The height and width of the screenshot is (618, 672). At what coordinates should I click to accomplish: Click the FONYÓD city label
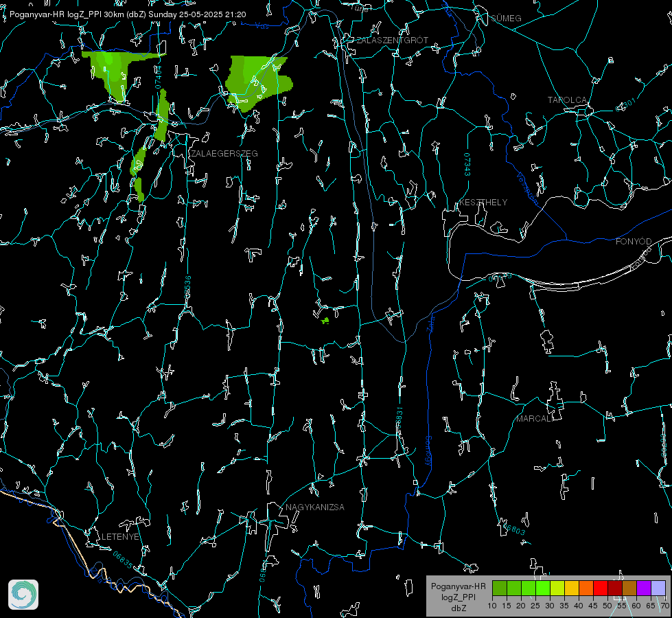[x=634, y=242]
